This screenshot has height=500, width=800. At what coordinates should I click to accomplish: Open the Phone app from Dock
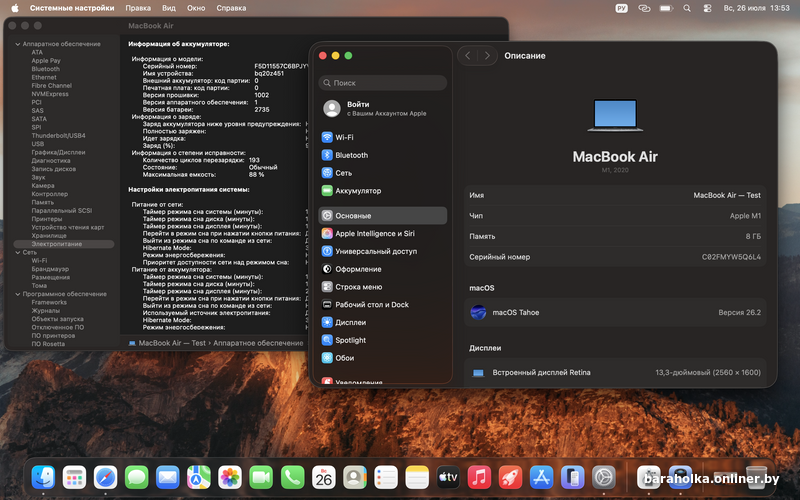(292, 478)
